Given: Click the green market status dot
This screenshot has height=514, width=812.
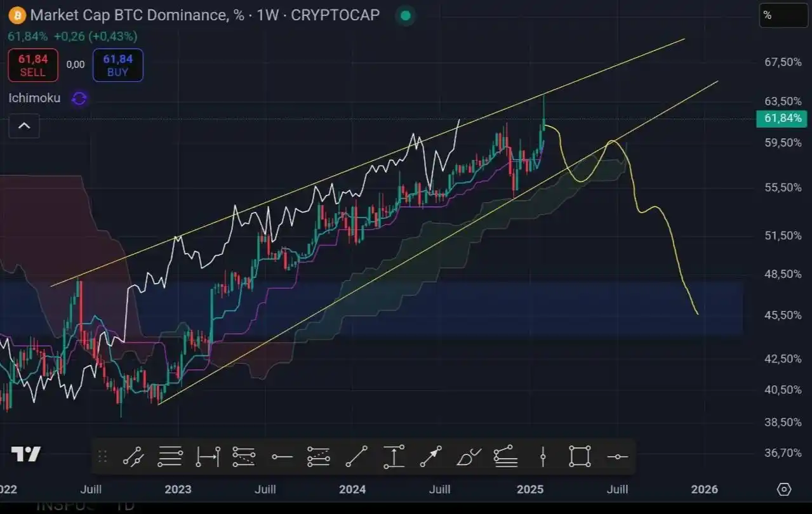Looking at the screenshot, I should (406, 15).
